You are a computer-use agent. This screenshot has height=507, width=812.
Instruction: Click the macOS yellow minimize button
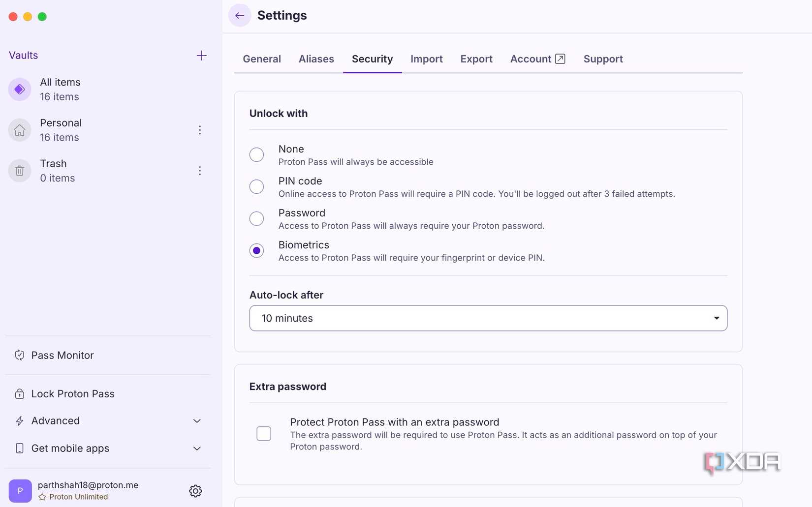click(x=28, y=17)
